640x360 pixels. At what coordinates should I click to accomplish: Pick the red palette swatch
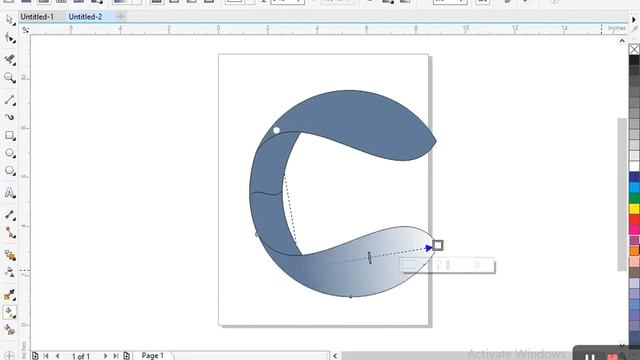(x=634, y=219)
